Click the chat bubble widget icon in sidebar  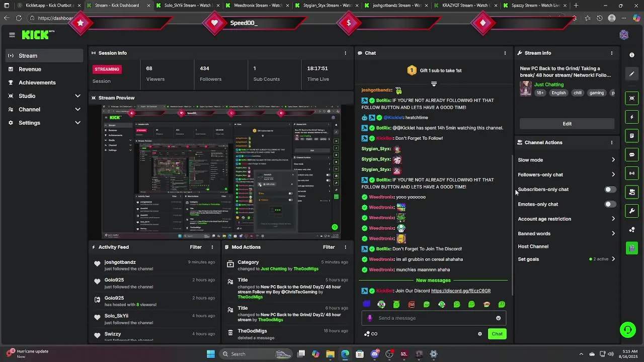click(632, 155)
